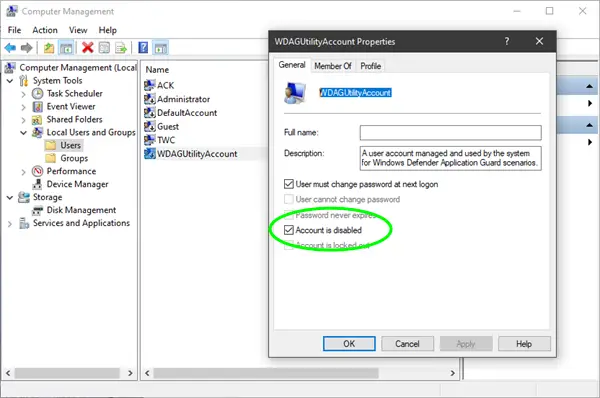
Task: Open the Help menu
Action: (x=108, y=30)
